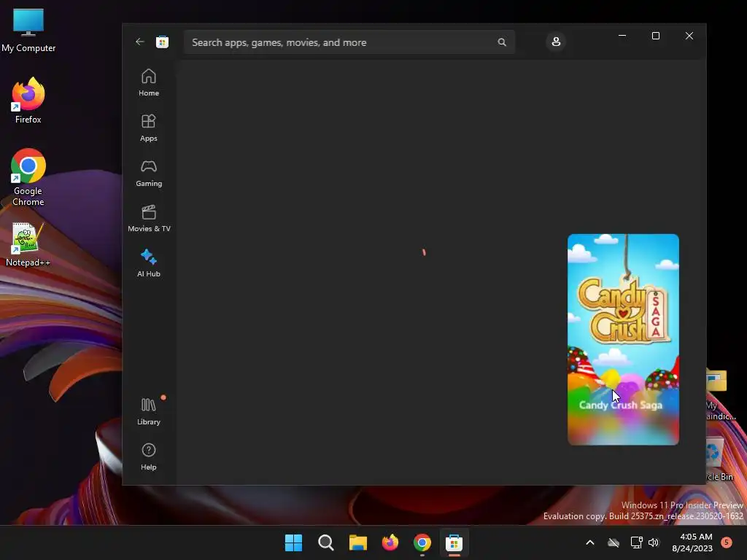Click the OneDrive cloud tray icon
Viewport: 747px width, 560px height.
click(x=614, y=542)
